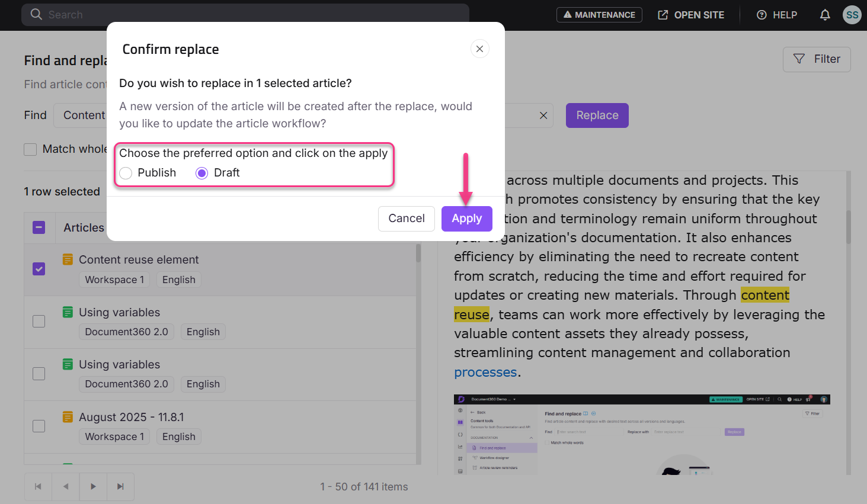Open the SS user profile avatar
867x504 pixels.
click(852, 15)
